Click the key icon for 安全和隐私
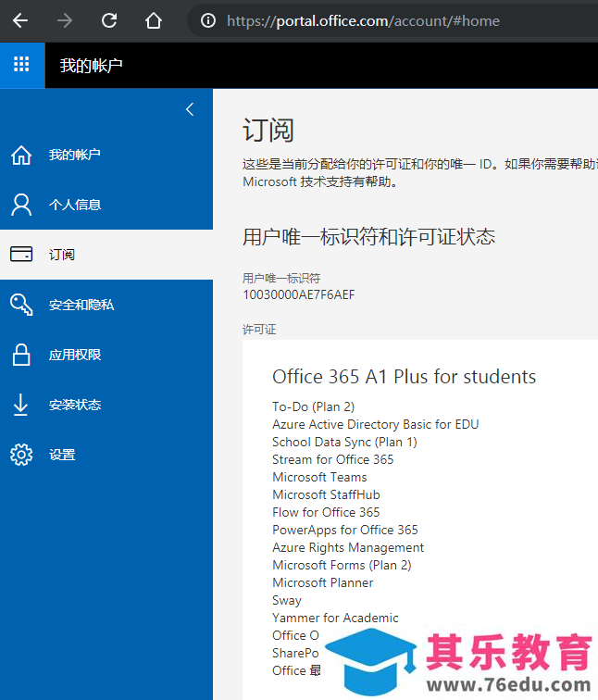The width and height of the screenshot is (598, 700). [x=21, y=305]
